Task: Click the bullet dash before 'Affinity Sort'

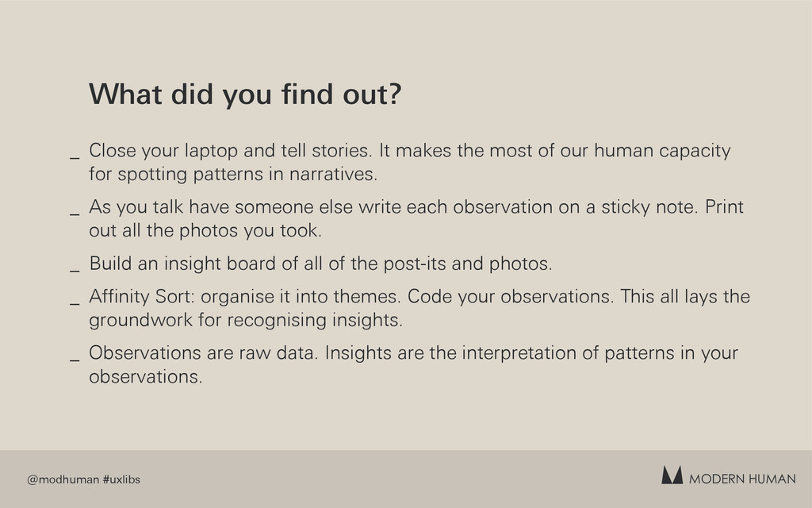Action: coord(75,303)
